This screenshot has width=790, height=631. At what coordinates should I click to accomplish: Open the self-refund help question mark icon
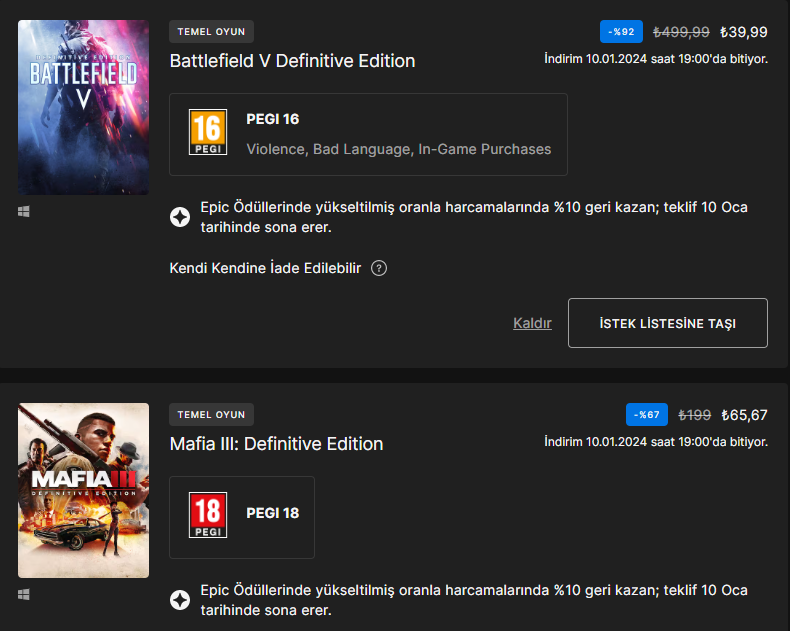[379, 268]
